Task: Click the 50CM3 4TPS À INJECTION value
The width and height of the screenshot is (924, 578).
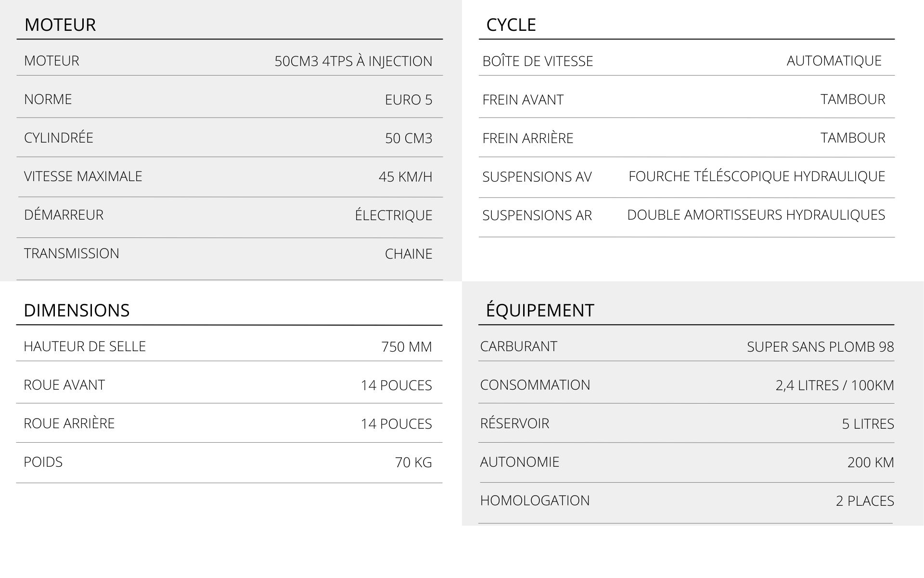Action: 353,61
